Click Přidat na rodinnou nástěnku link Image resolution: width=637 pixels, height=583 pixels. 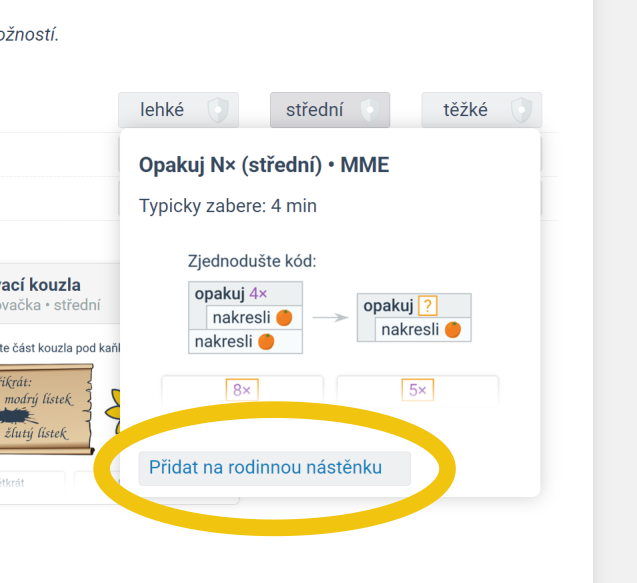click(265, 467)
